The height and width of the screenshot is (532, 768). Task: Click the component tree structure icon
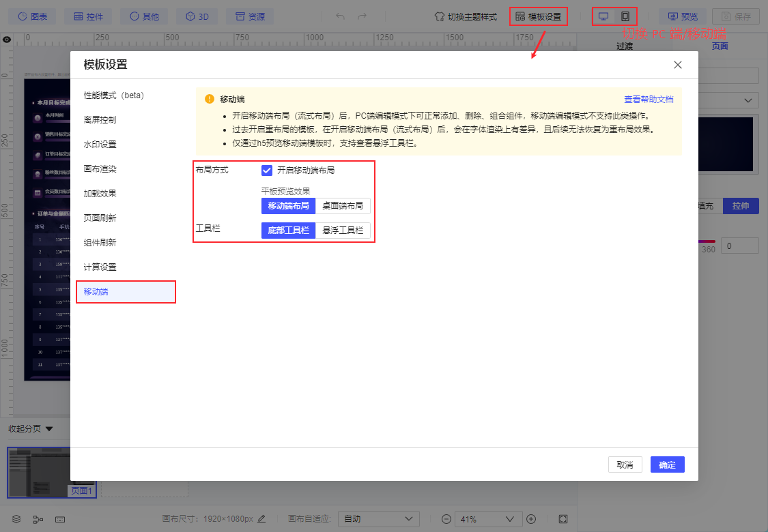tap(38, 519)
